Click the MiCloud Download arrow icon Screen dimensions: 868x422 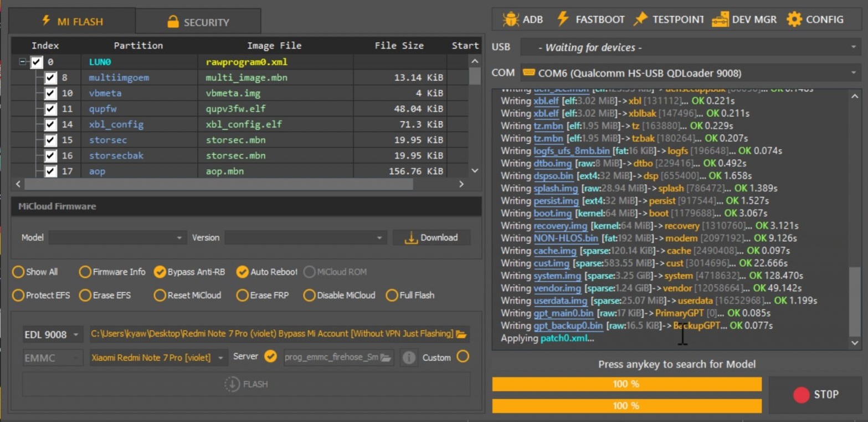coord(410,238)
